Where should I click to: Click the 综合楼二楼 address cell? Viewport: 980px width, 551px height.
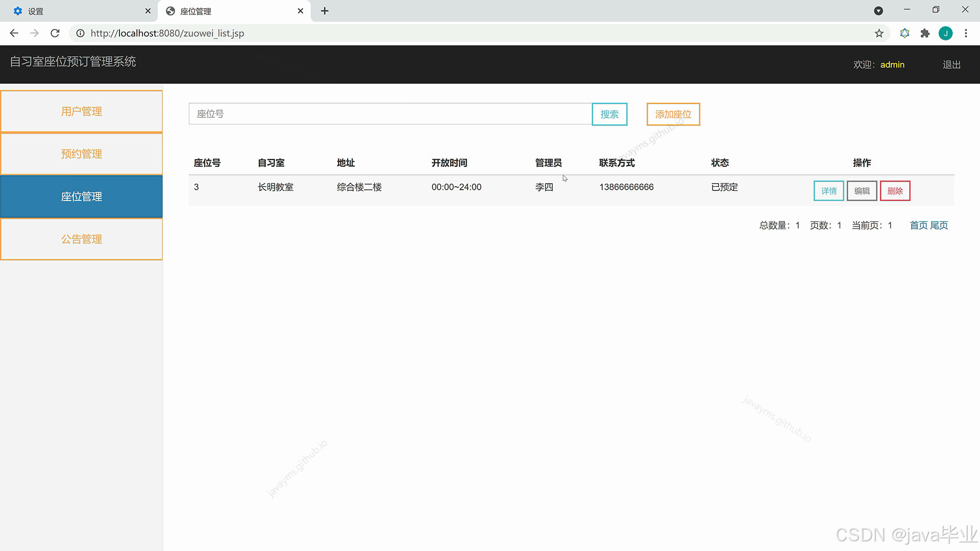pos(359,187)
